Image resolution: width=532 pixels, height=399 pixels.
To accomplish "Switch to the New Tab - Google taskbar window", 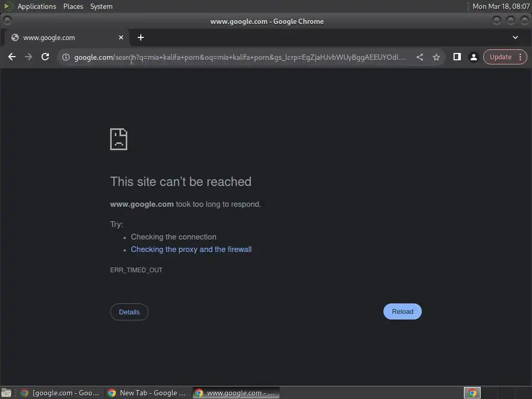I will point(147,393).
